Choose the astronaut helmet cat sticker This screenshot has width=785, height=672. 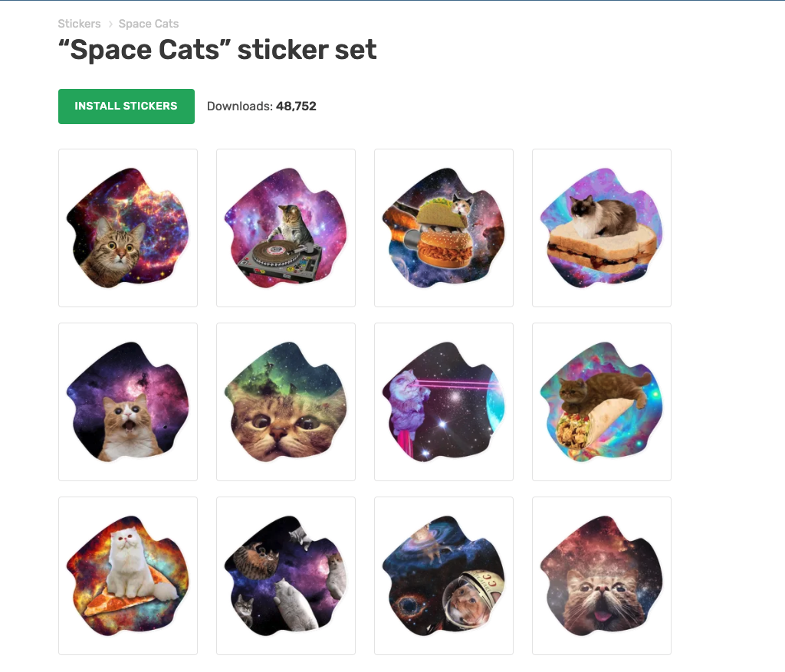(444, 576)
